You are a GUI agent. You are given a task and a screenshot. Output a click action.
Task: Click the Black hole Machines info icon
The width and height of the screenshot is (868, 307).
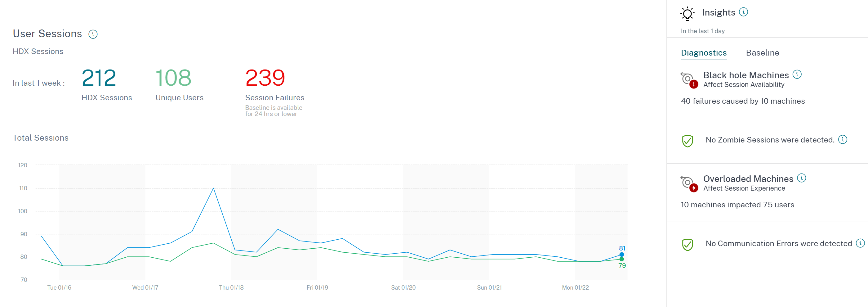[x=797, y=74]
